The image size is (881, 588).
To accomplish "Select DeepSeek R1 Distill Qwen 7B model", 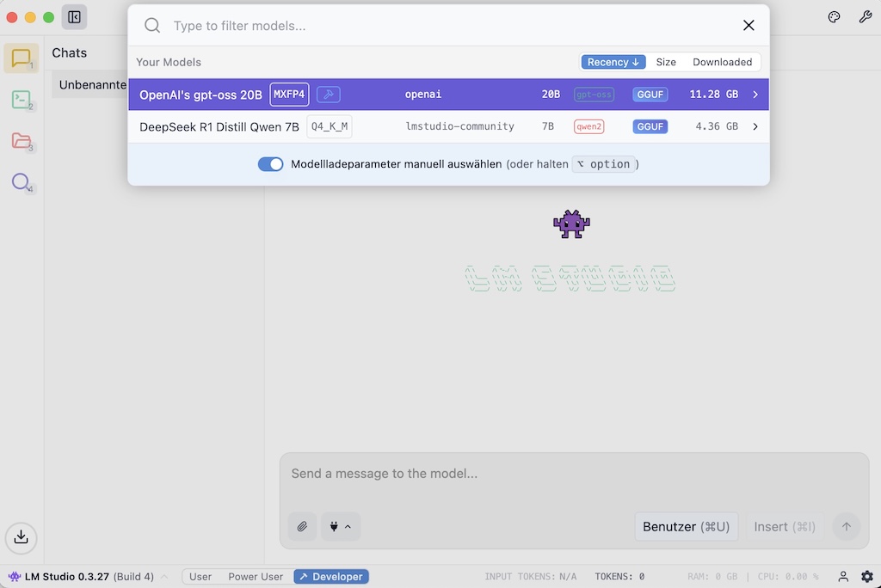I will [448, 126].
